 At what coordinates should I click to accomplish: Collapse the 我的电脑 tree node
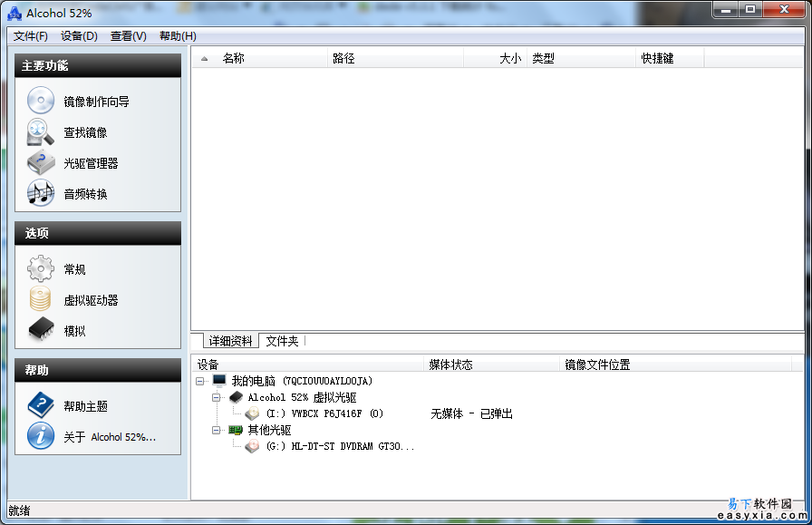point(200,382)
